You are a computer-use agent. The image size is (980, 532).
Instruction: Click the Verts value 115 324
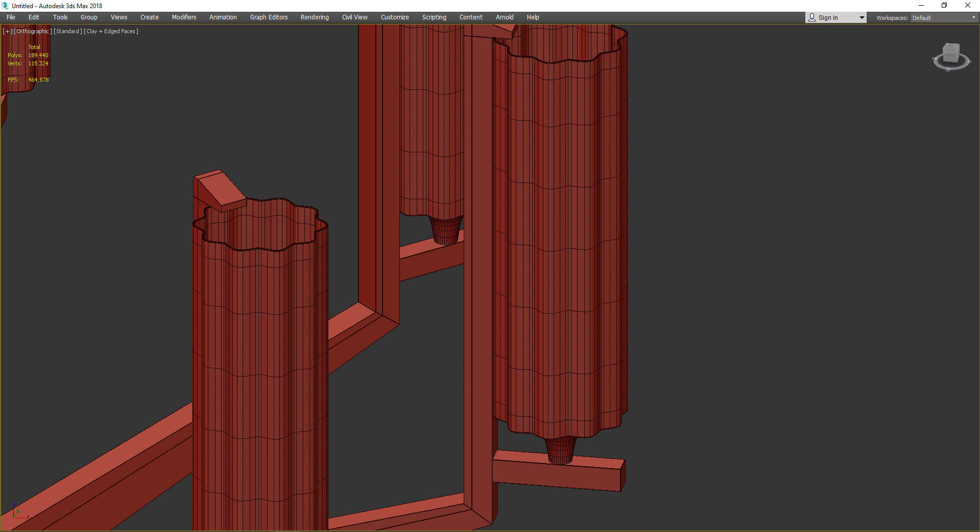pyautogui.click(x=38, y=63)
